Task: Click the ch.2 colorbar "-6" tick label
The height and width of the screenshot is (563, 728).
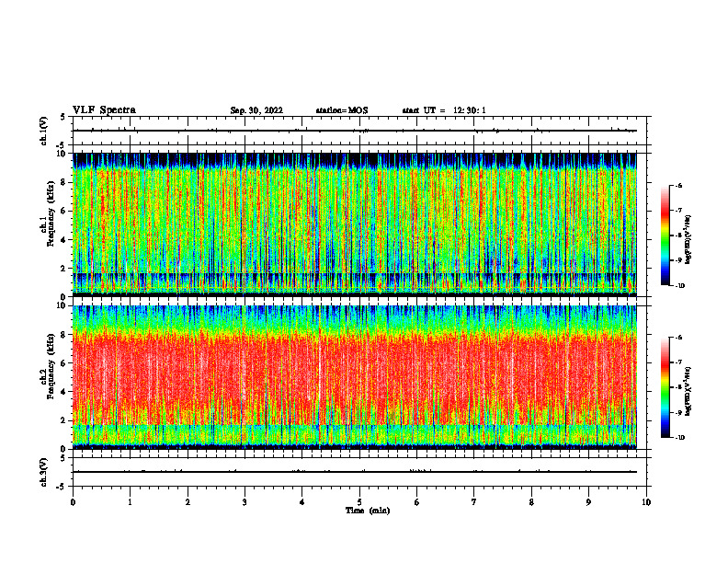Action: point(677,338)
